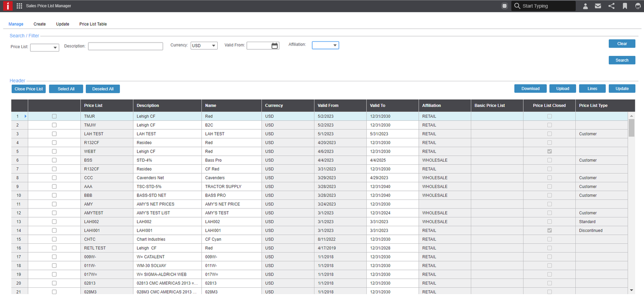The height and width of the screenshot is (301, 644).
Task: Click the 'Standard' price list type cell
Action: pos(602,222)
